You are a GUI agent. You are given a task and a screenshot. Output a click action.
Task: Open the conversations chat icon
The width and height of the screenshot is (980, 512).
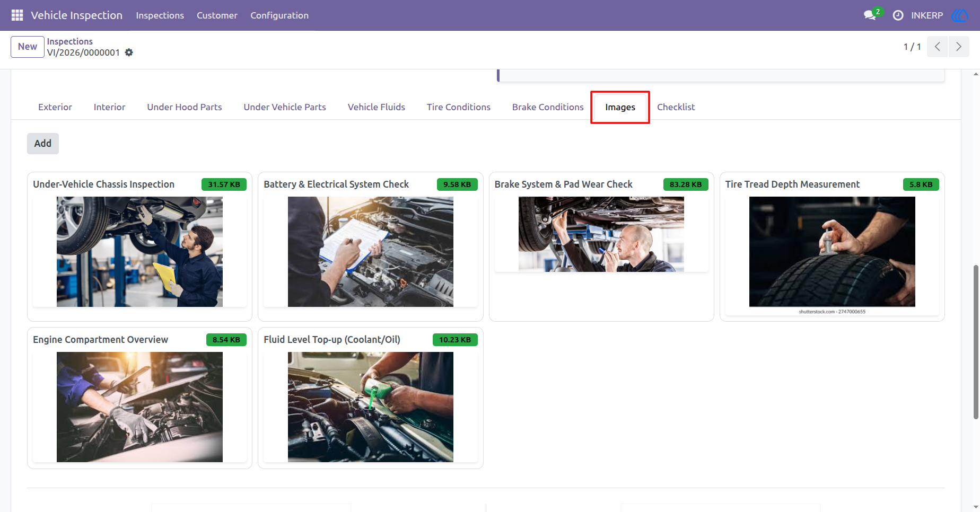(870, 15)
